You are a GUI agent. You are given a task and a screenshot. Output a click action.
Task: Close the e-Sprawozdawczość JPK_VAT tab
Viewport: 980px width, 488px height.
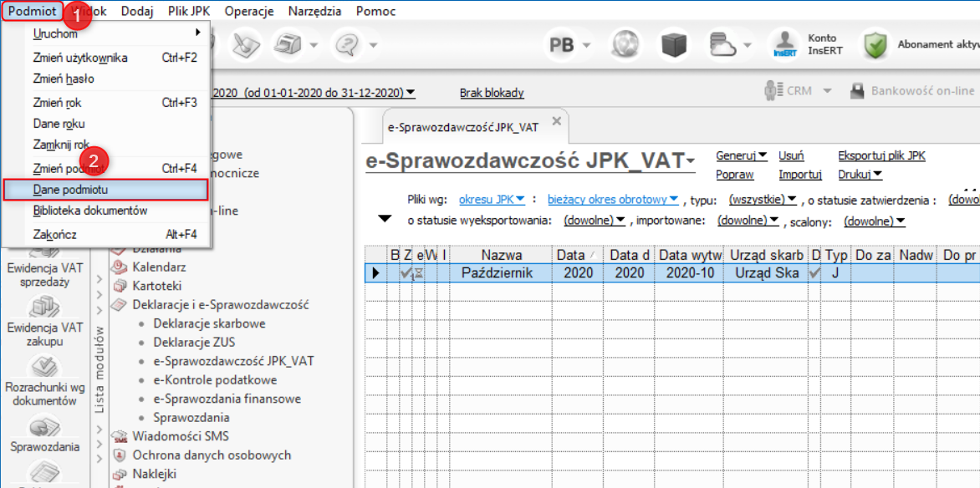click(557, 120)
